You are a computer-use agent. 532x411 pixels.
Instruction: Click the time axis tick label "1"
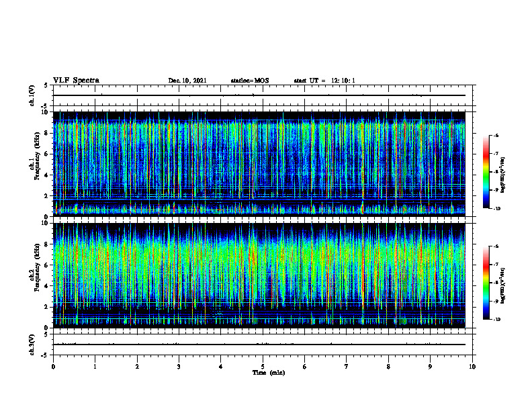coord(95,367)
